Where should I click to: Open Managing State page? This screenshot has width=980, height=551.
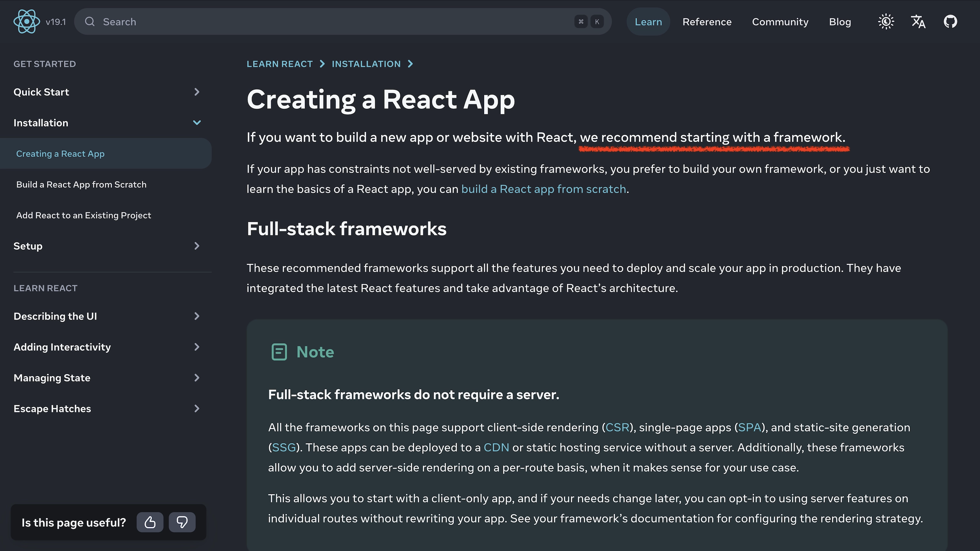click(52, 378)
